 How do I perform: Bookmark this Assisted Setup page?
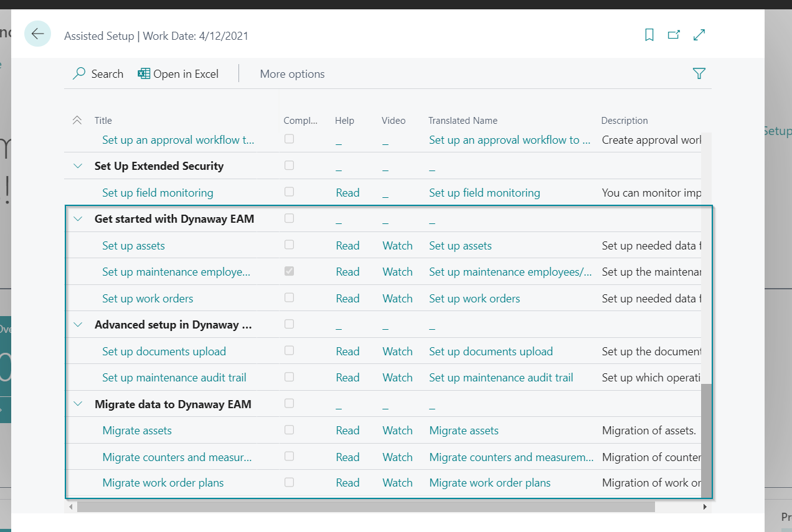[649, 35]
